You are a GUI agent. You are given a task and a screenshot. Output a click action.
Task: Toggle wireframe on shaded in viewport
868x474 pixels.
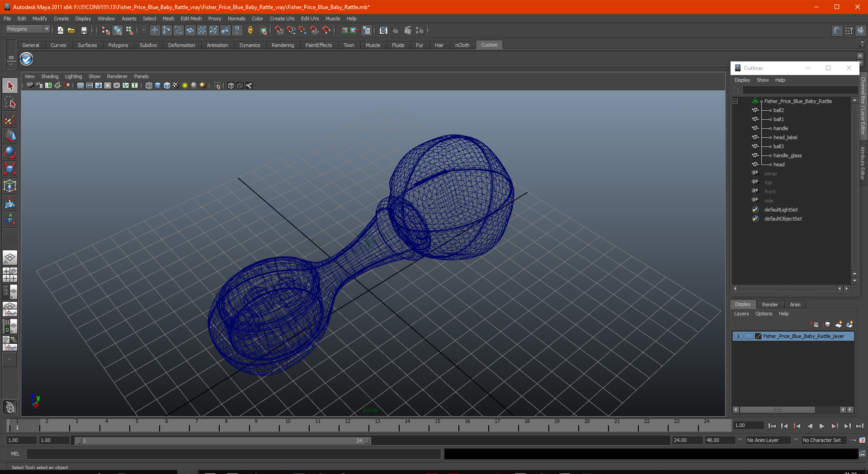coord(167,85)
